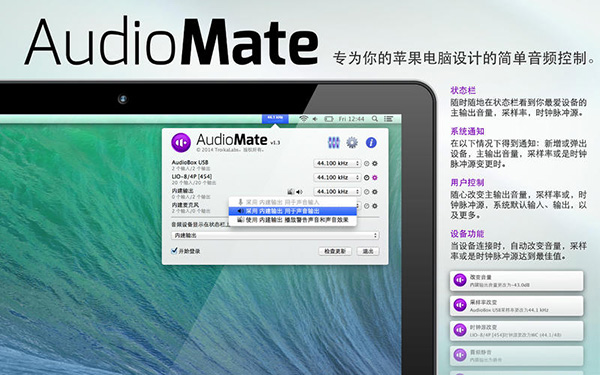The width and height of the screenshot is (600, 375).
Task: Click the 退出 quit button
Action: pos(368,251)
